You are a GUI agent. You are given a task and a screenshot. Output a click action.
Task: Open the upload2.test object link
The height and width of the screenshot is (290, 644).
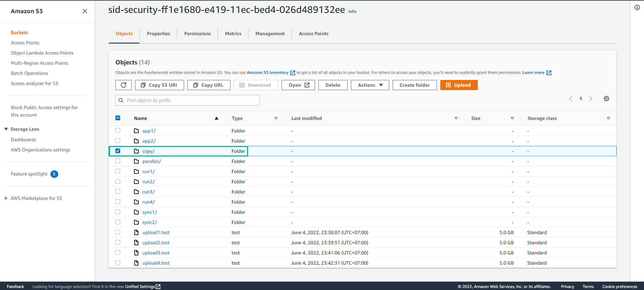click(156, 243)
